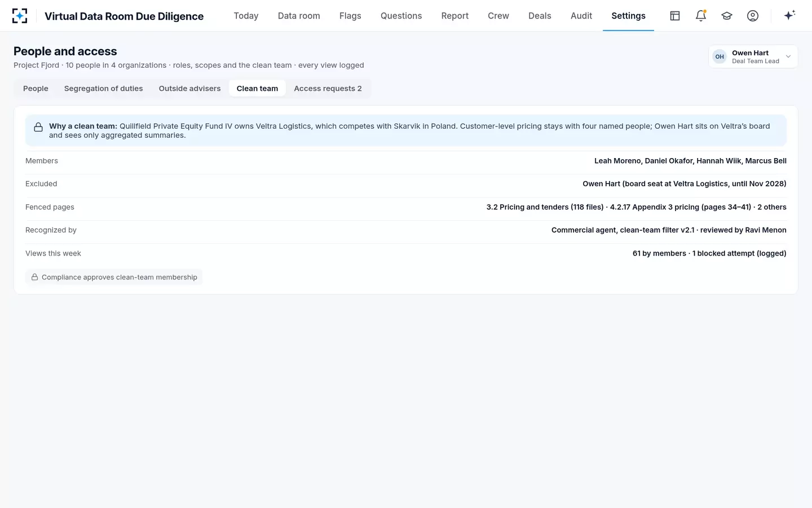Viewport: 812px width, 508px height.
Task: Click the app logo icon
Action: click(x=20, y=16)
